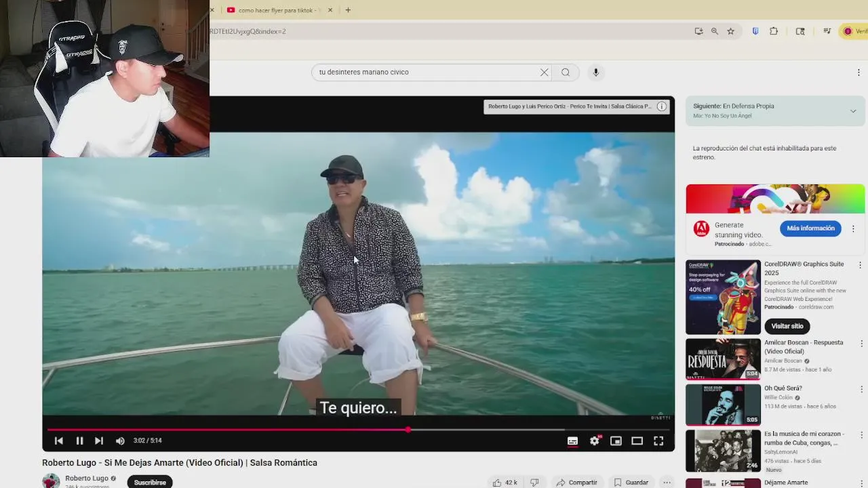Image resolution: width=868 pixels, height=488 pixels.
Task: Open Amilcar Boscan Respuesta video thumbnail
Action: (723, 359)
